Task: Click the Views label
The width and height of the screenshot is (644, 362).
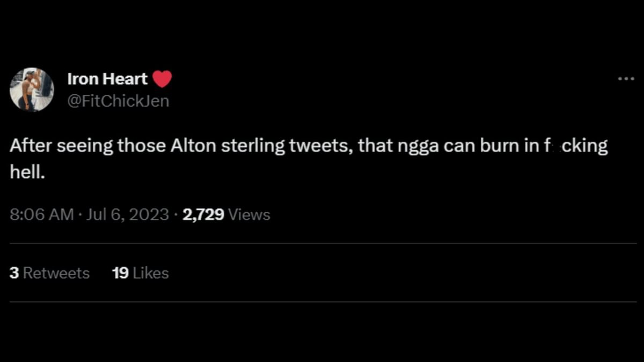Action: (249, 215)
